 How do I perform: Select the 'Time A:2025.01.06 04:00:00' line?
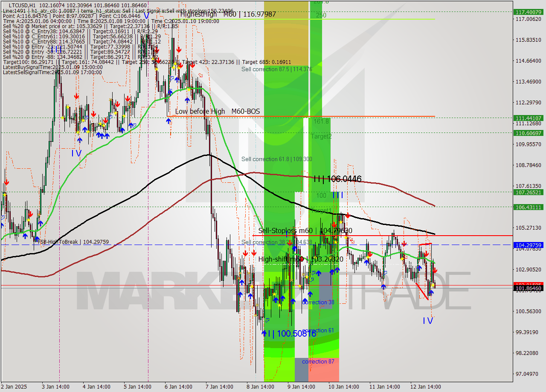click(111, 21)
